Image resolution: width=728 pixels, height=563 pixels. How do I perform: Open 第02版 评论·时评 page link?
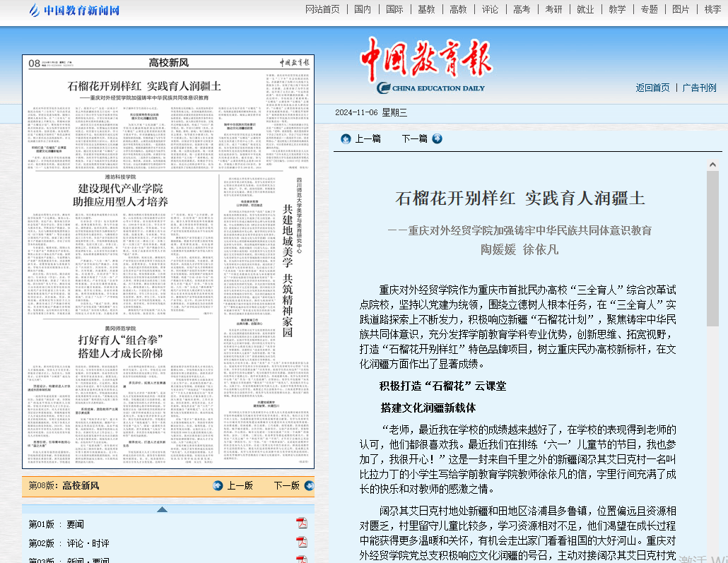pos(69,543)
